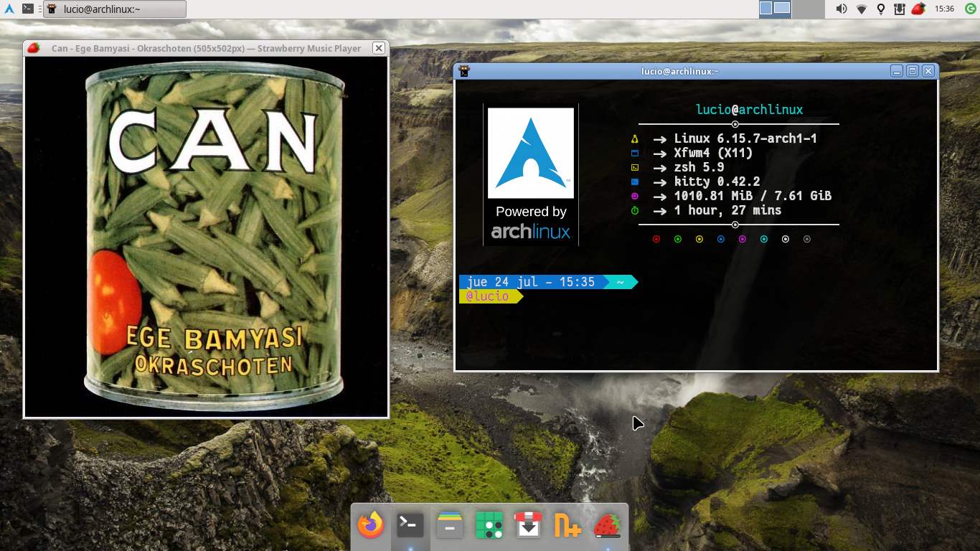Click the green stopwatch icon beside uptime
Screen dimensions: 980x551
point(635,211)
